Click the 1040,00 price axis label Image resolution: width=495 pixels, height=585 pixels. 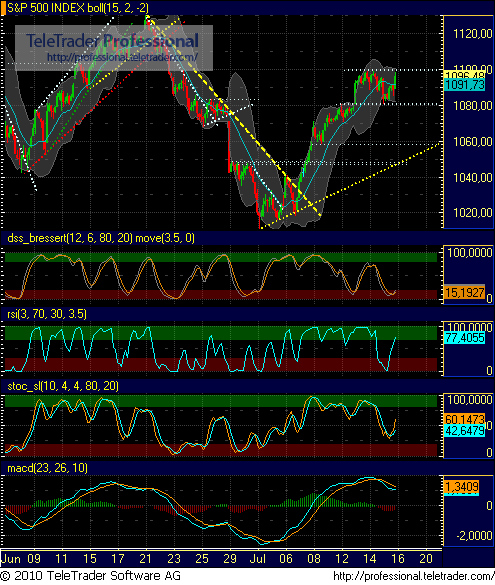[473, 178]
